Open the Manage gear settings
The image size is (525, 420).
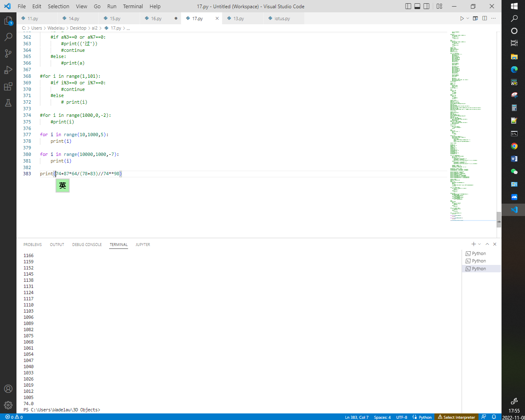(8, 405)
